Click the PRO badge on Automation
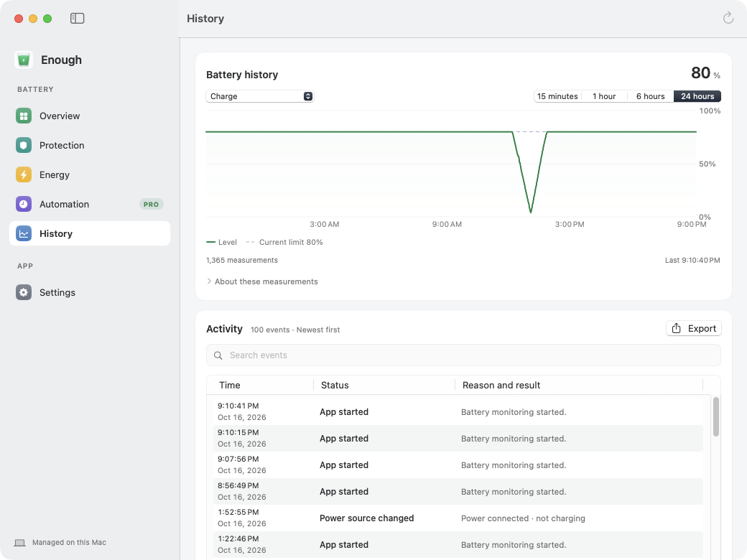This screenshot has height=560, width=747. [x=151, y=205]
